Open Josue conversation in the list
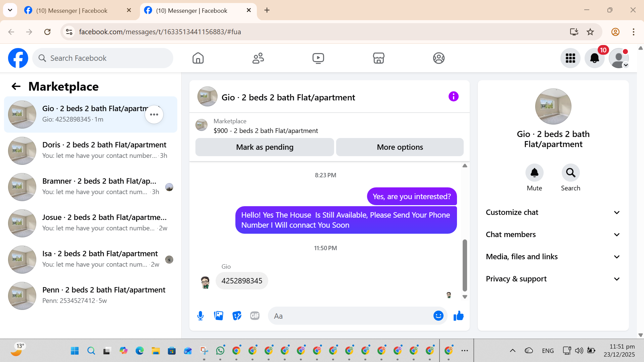The width and height of the screenshot is (644, 362). pyautogui.click(x=91, y=223)
